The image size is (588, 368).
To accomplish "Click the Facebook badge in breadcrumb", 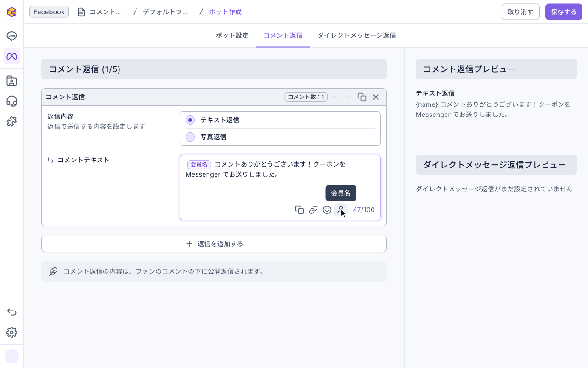I will 49,12.
